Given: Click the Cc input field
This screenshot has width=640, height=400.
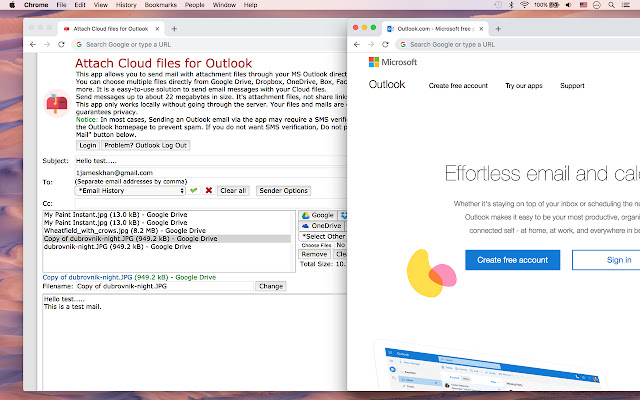Looking at the screenshot, I should (x=211, y=203).
